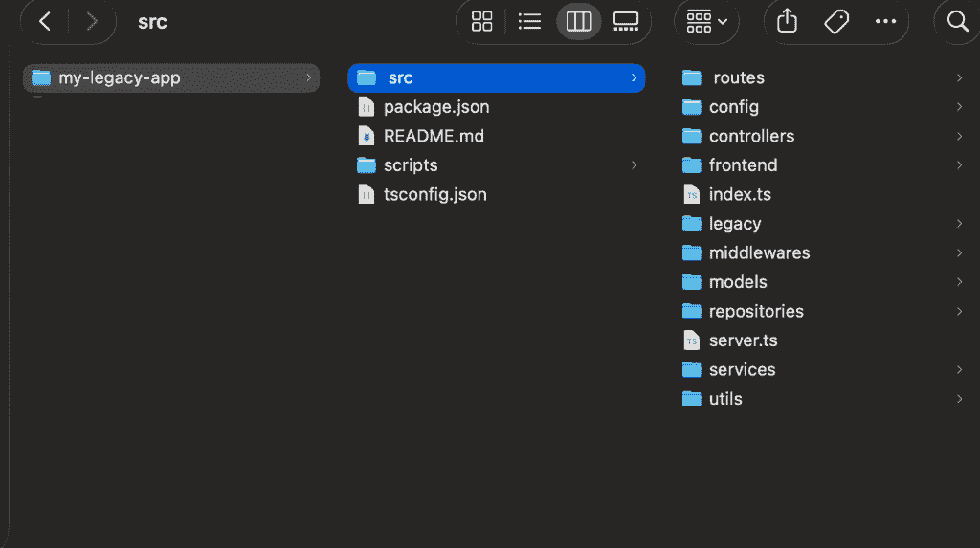Viewport: 980px width, 548px height.
Task: Expand config with its chevron
Action: 959,107
